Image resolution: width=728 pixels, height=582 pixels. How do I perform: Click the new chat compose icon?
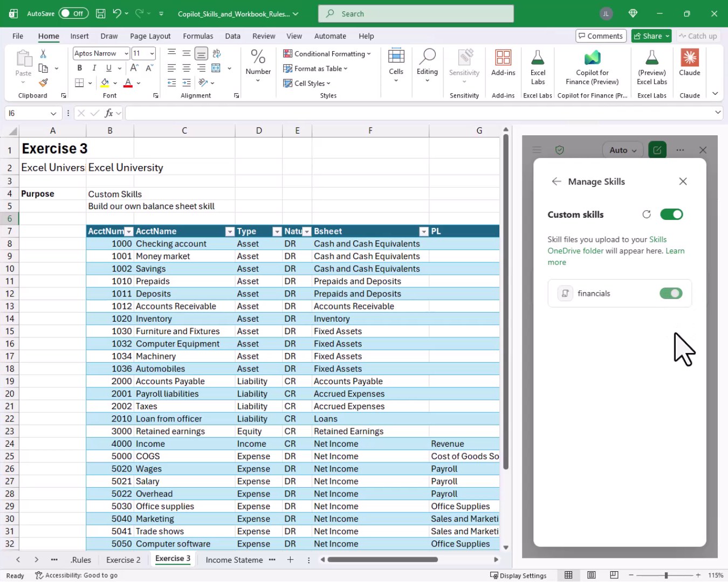pos(657,150)
